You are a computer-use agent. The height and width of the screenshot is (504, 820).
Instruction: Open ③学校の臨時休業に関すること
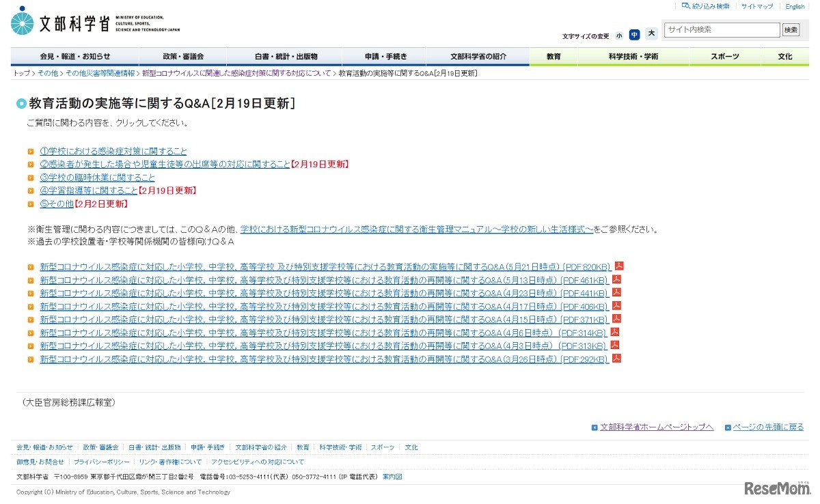click(x=97, y=177)
